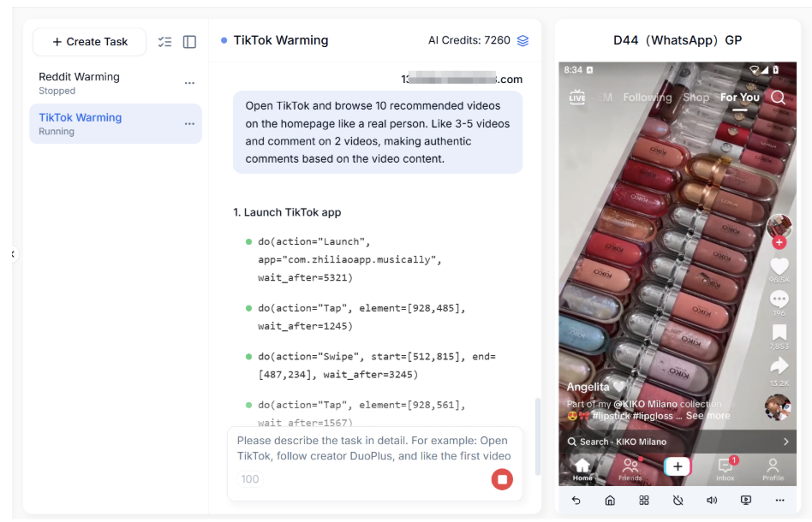Open Reddit Warming task options menu
The image size is (812, 522).
(x=189, y=83)
